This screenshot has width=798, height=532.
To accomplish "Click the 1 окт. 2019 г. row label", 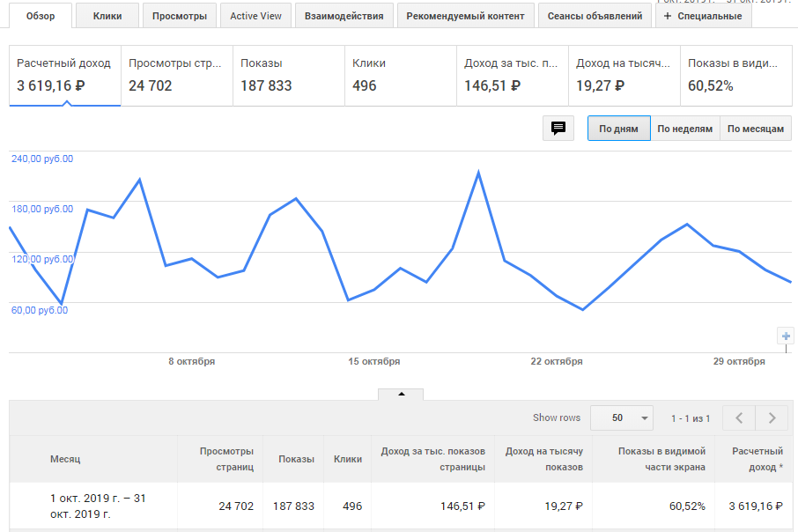I will click(98, 506).
